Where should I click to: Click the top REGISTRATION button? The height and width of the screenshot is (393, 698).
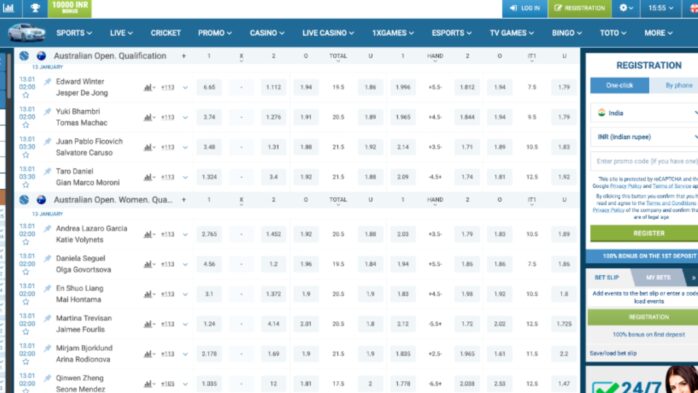point(580,8)
